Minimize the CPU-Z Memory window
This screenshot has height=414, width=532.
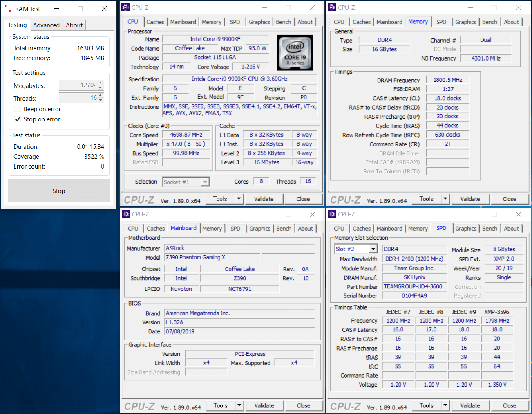[471, 8]
